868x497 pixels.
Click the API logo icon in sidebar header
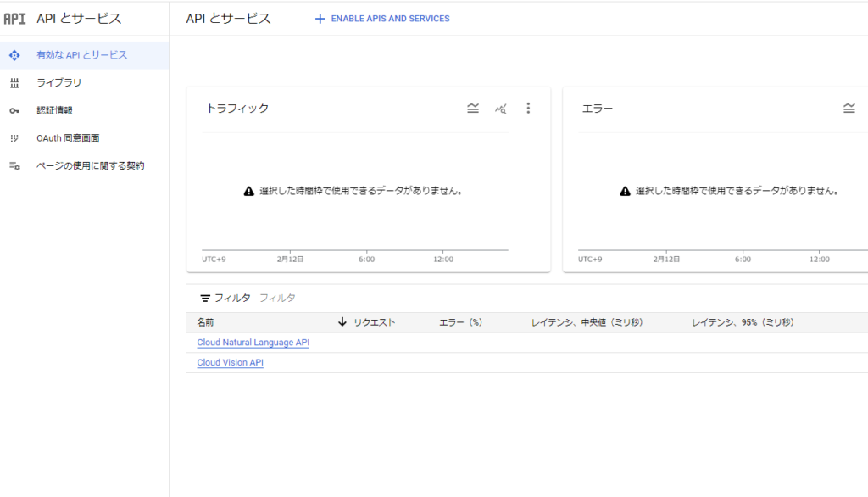[x=14, y=19]
